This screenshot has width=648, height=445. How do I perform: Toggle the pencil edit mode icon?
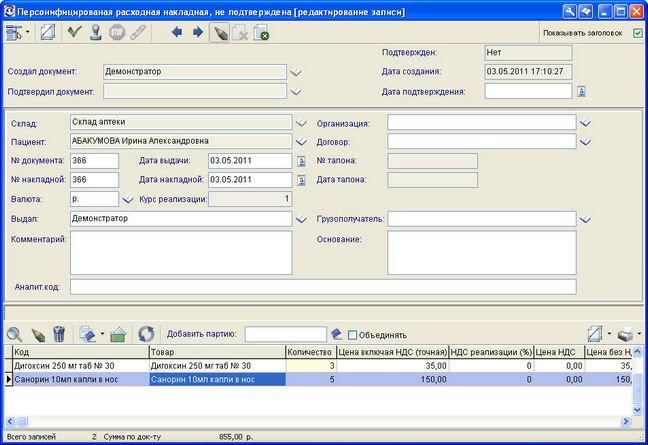coord(219,33)
